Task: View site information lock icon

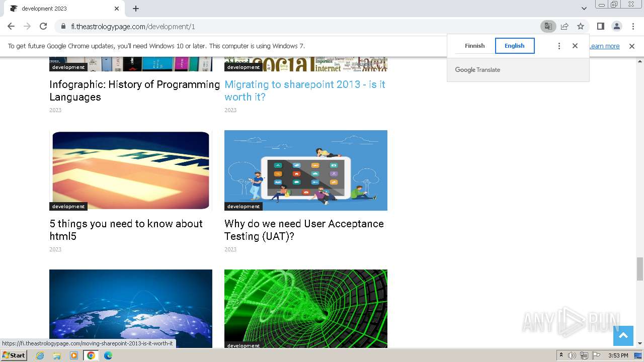Action: click(x=63, y=26)
